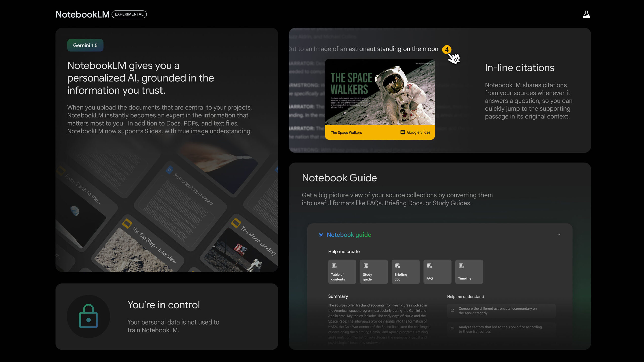
Task: Click the labs flask icon
Action: (x=586, y=14)
